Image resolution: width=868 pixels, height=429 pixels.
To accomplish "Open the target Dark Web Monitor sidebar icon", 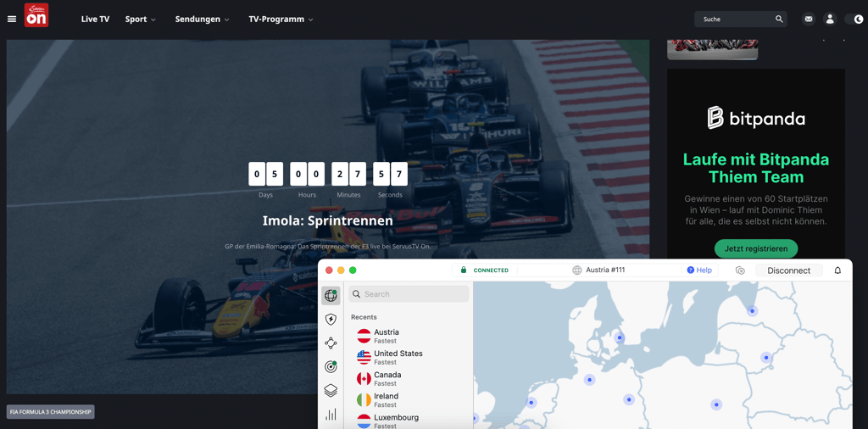I will click(331, 366).
